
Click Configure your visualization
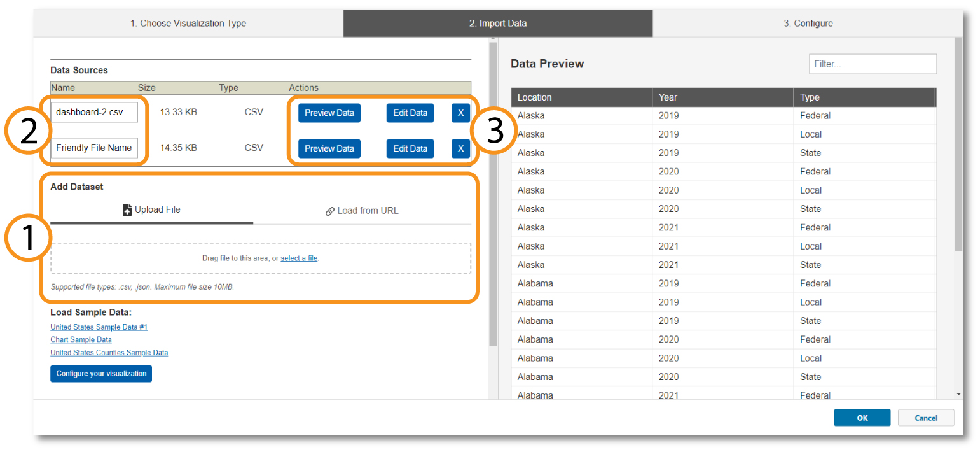click(x=100, y=374)
